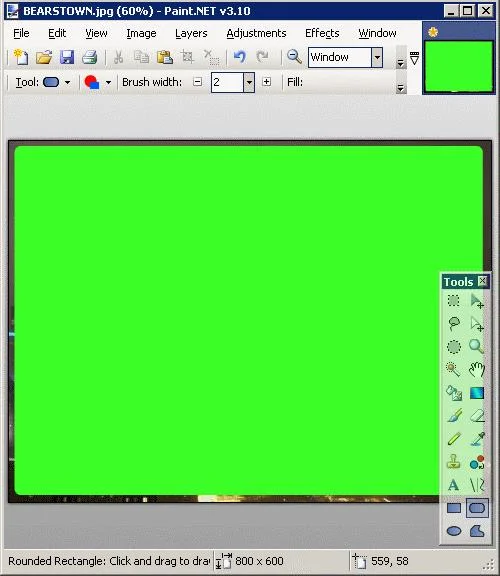
Task: Click the New image toolbar icon
Action: 21,57
